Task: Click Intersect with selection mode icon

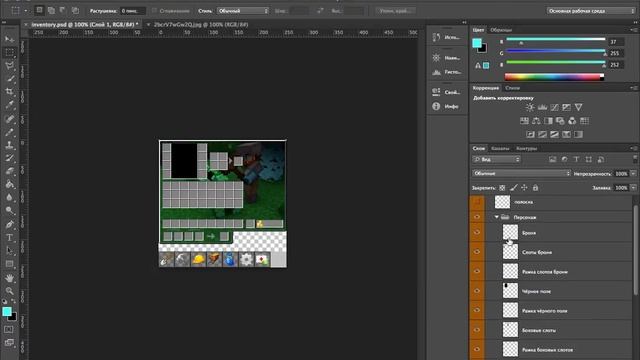Action: (75, 11)
